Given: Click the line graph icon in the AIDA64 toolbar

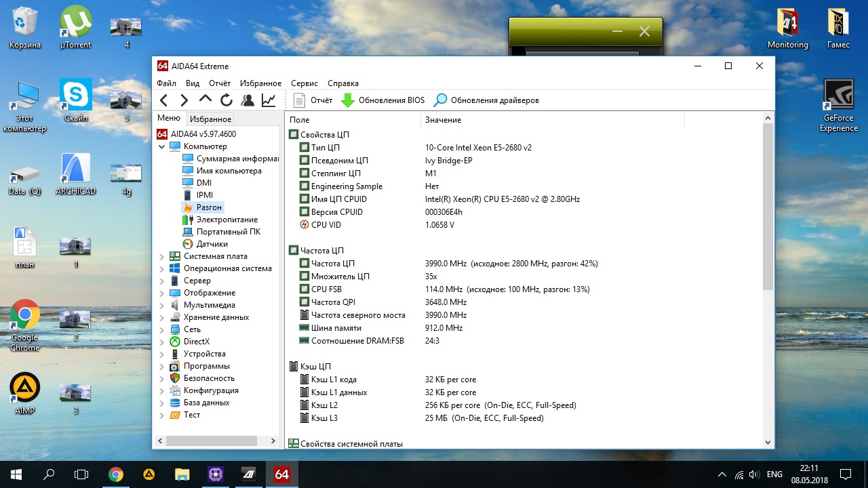Looking at the screenshot, I should coord(269,100).
